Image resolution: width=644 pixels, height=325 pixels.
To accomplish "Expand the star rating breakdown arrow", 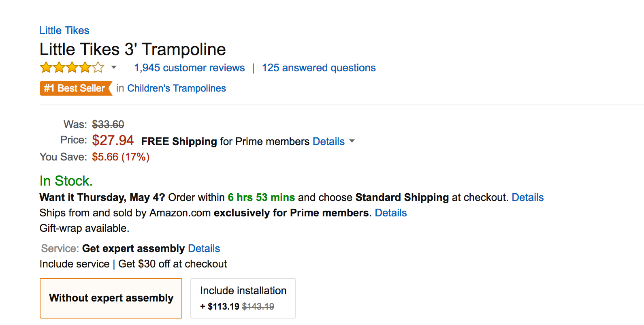I will pyautogui.click(x=114, y=67).
